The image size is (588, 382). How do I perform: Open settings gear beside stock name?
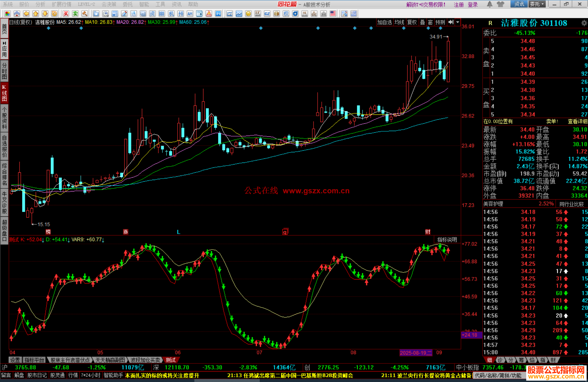[x=584, y=23]
